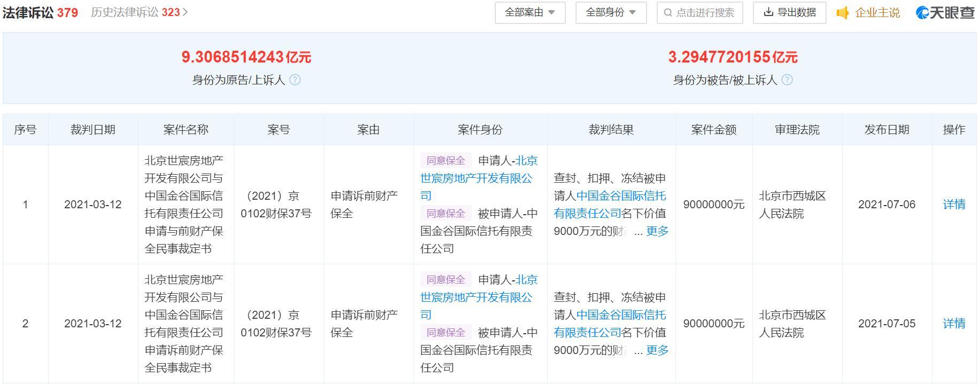The image size is (980, 385).
Task: Click the 同意保全 tag beside 被申请人 in row 2
Action: click(x=446, y=333)
